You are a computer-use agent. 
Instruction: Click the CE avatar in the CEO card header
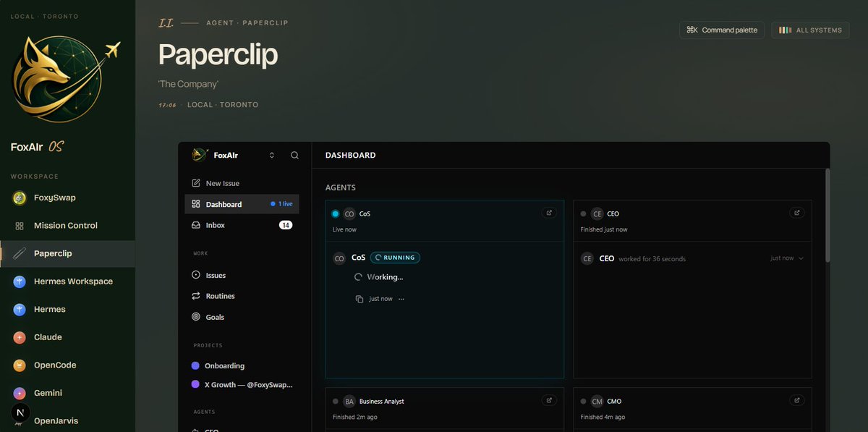tap(597, 213)
